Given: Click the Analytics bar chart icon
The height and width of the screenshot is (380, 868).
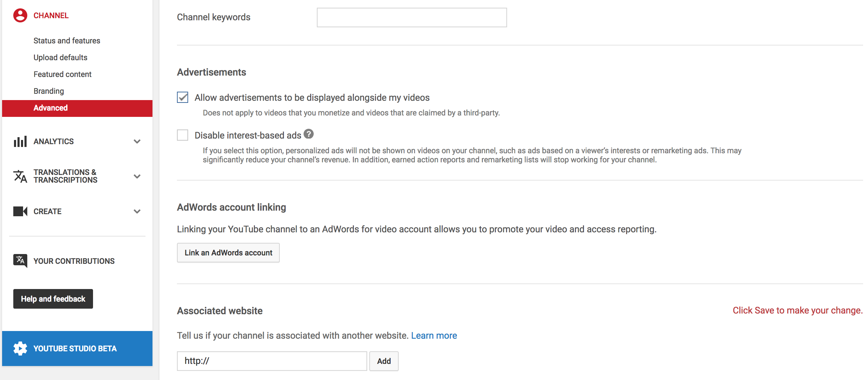Looking at the screenshot, I should click(20, 141).
